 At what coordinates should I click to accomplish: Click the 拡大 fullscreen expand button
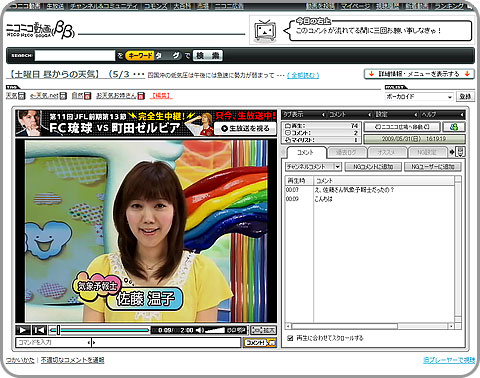point(263,330)
